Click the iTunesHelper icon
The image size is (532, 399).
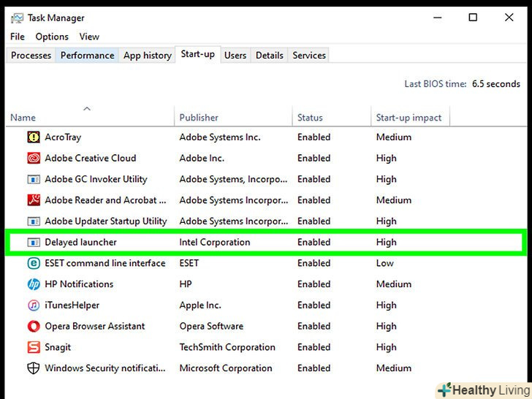coord(34,305)
